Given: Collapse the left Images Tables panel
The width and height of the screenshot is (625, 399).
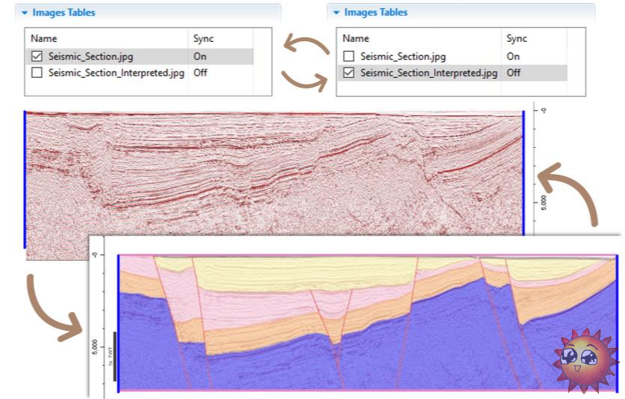Looking at the screenshot, I should [25, 13].
